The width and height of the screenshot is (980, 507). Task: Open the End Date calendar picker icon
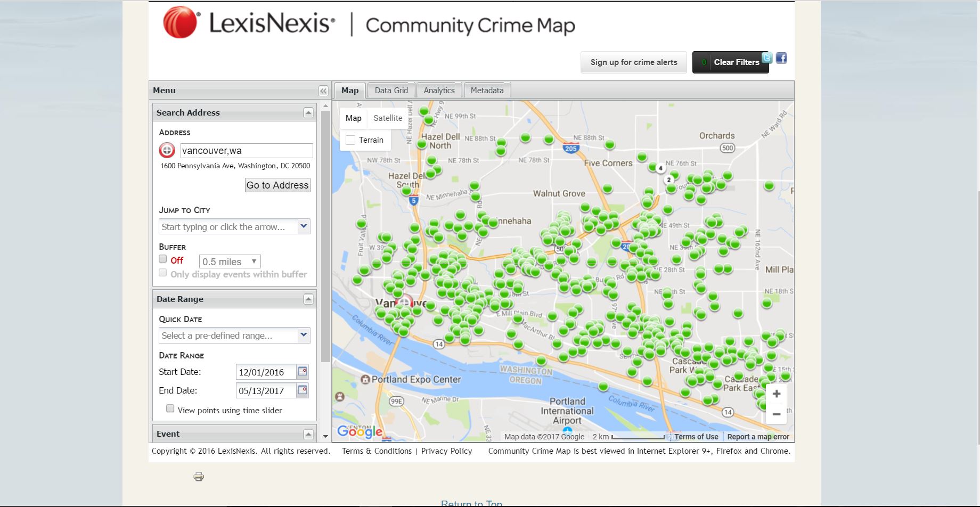pyautogui.click(x=302, y=390)
